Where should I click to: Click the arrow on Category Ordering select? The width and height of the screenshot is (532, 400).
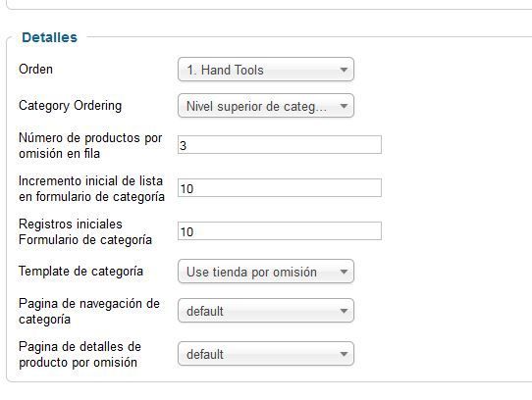click(344, 106)
